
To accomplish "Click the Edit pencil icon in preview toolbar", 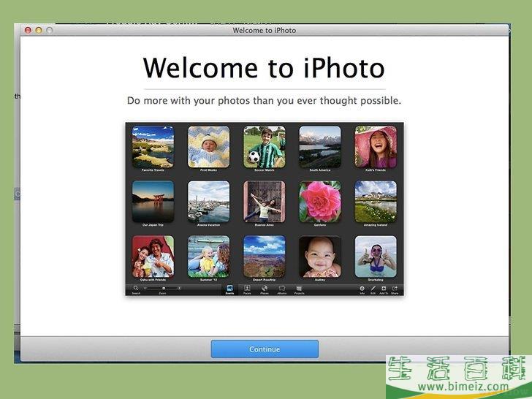I will click(x=373, y=289).
